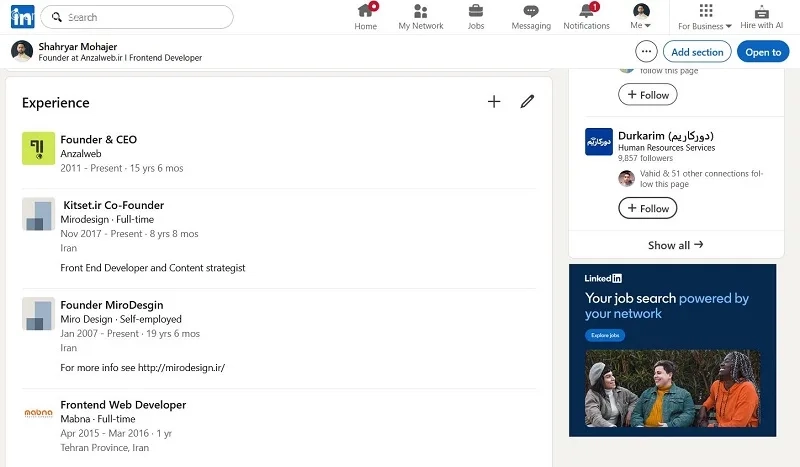Select 'Jan 2007 - Present · 19 yrs 6 mos' text
This screenshot has width=800, height=467.
tap(130, 333)
